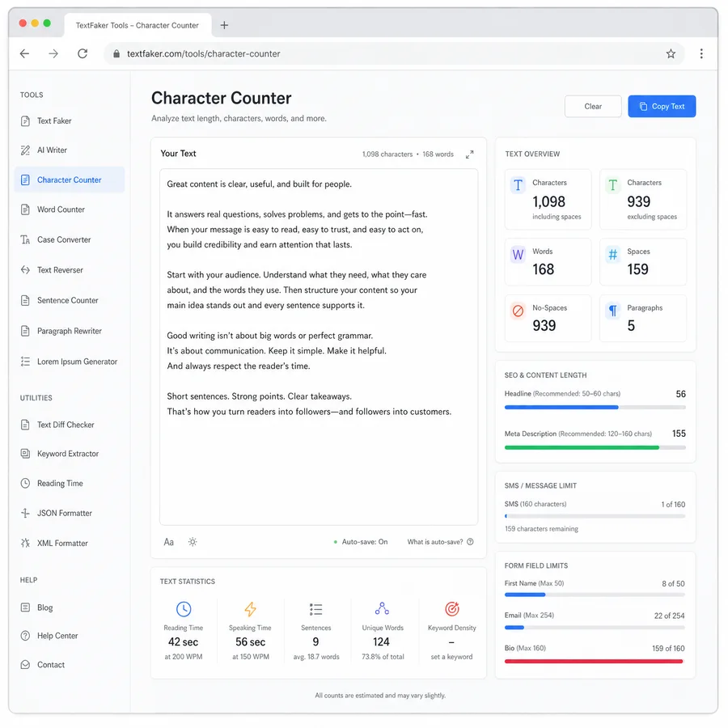Image resolution: width=728 pixels, height=728 pixels.
Task: Click the SMS 160 characters progress bar
Action: click(595, 516)
